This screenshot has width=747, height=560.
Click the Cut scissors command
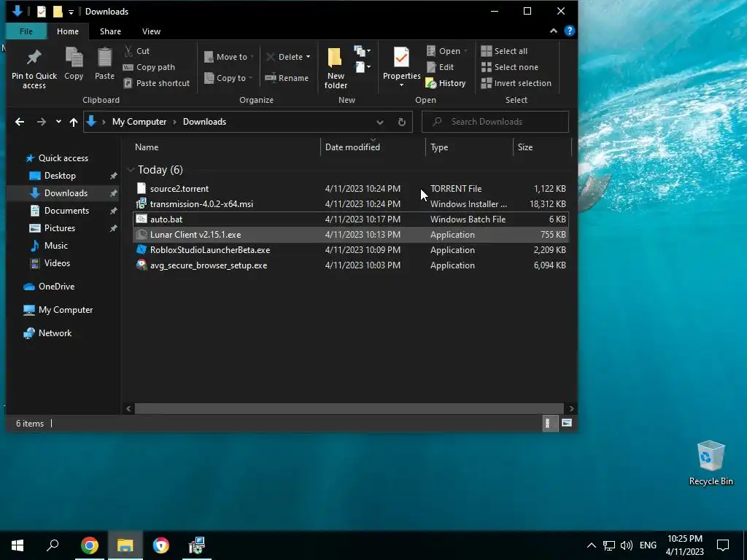coord(136,51)
